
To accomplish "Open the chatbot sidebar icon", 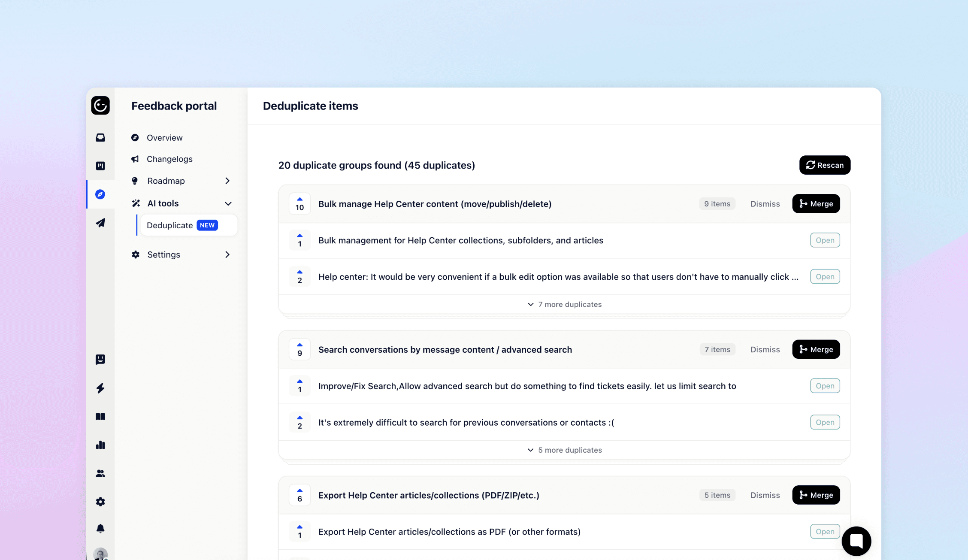I will point(100,359).
